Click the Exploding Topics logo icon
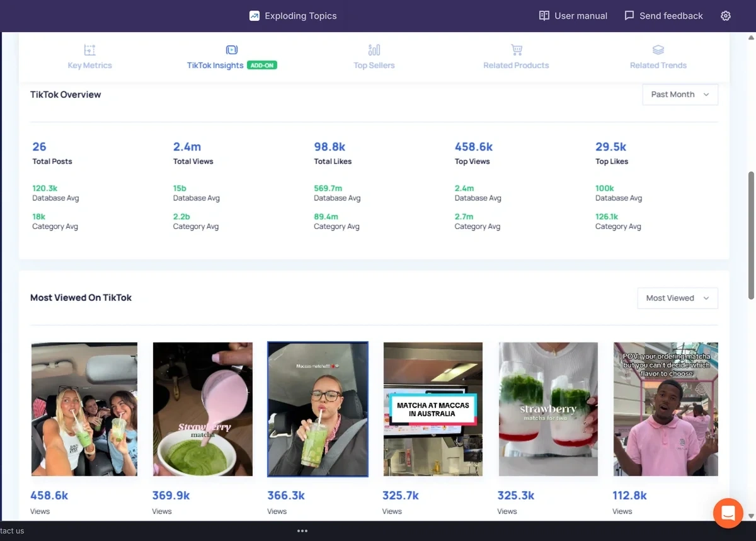756x541 pixels. [255, 15]
